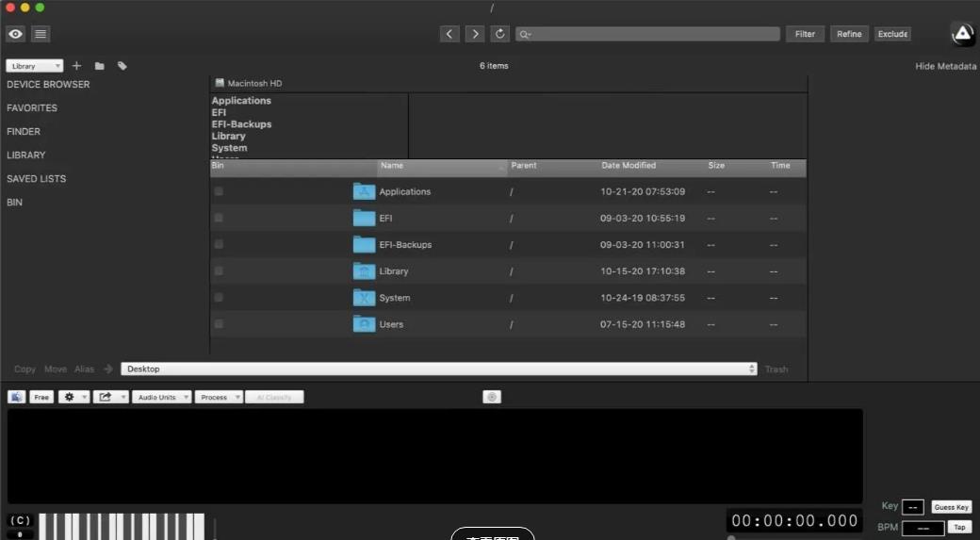Sort the list by Date Modified column
The height and width of the screenshot is (540, 980).
click(629, 166)
